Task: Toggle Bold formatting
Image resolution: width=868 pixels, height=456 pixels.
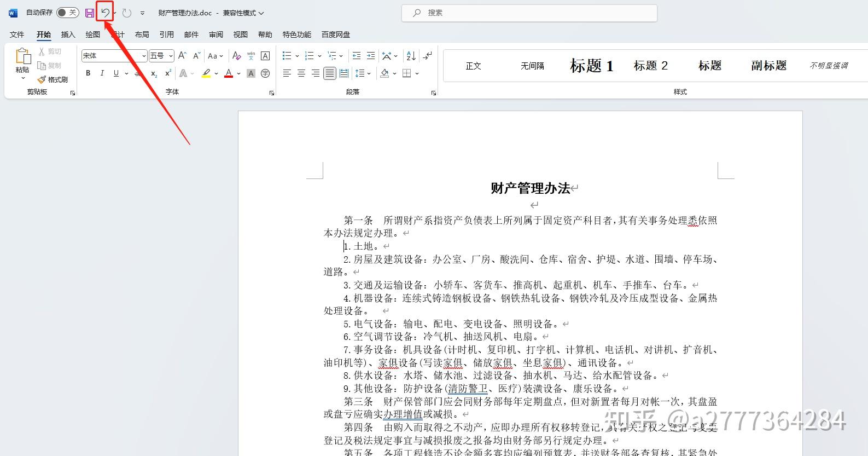Action: click(x=88, y=73)
